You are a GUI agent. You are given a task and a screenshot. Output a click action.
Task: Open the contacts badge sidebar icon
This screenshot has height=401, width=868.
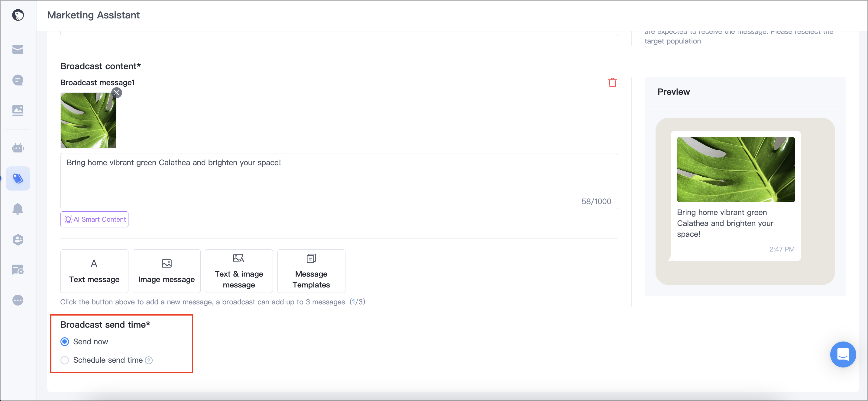(18, 239)
